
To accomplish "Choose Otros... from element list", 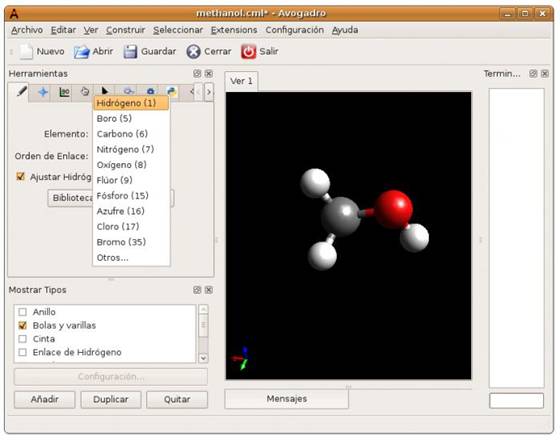I will pos(131,258).
